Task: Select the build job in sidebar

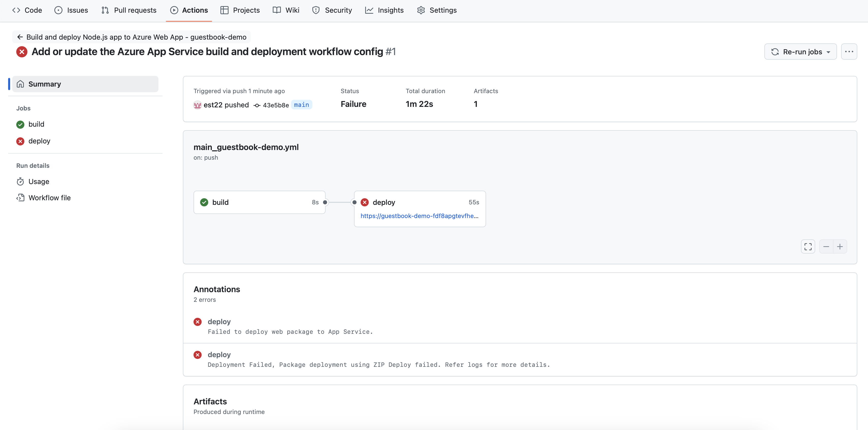Action: 36,124
